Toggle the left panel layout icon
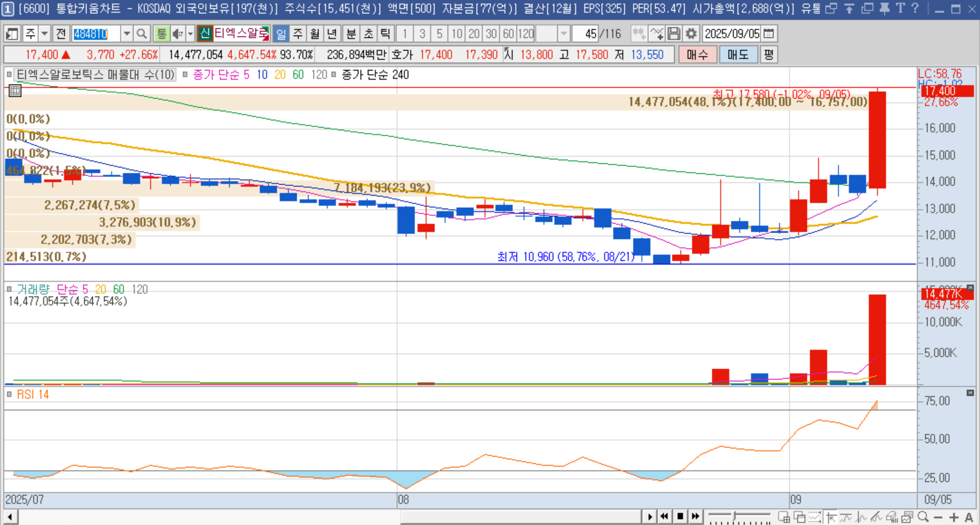 12,34
